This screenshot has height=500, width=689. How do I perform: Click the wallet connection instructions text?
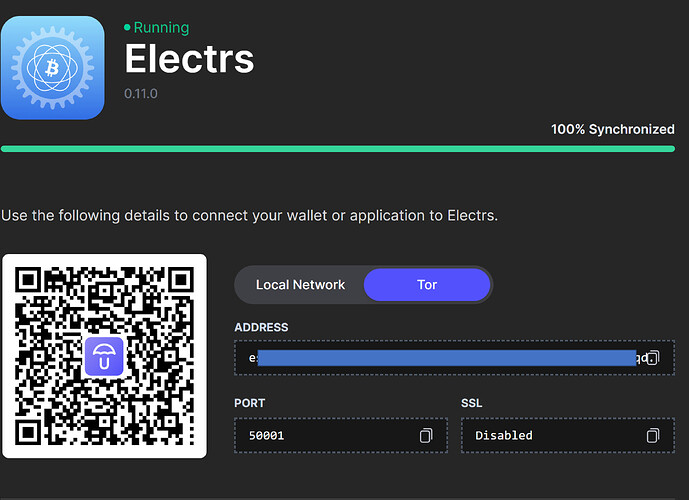pos(249,215)
